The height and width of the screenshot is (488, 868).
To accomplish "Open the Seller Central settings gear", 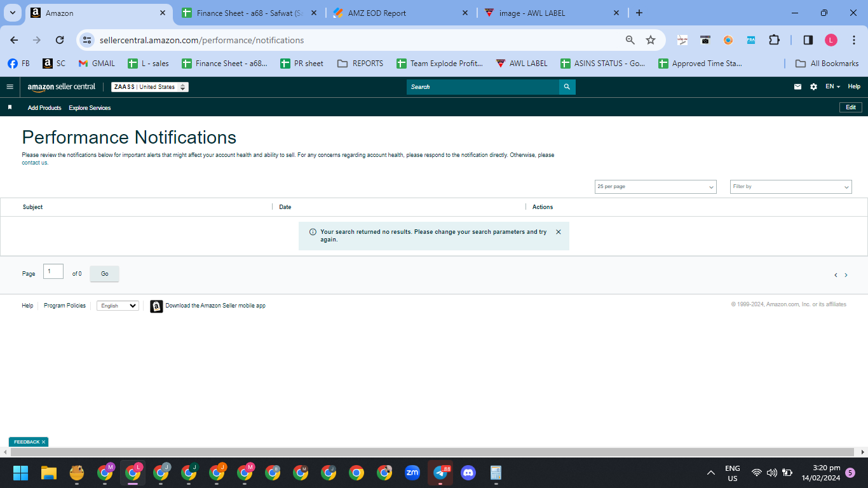I will point(813,87).
